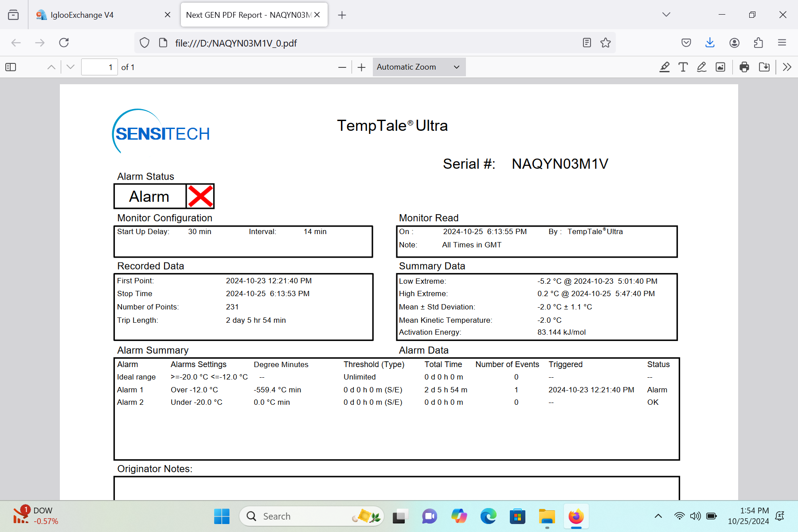This screenshot has width=798, height=532.
Task: Go to next PDF page
Action: tap(70, 67)
